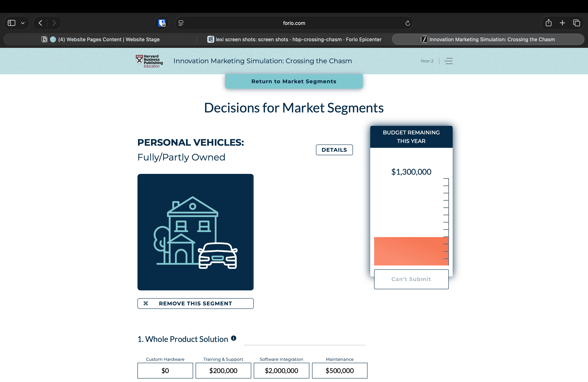
Task: Switch to lexi screen shots Epicenter tab
Action: point(294,39)
